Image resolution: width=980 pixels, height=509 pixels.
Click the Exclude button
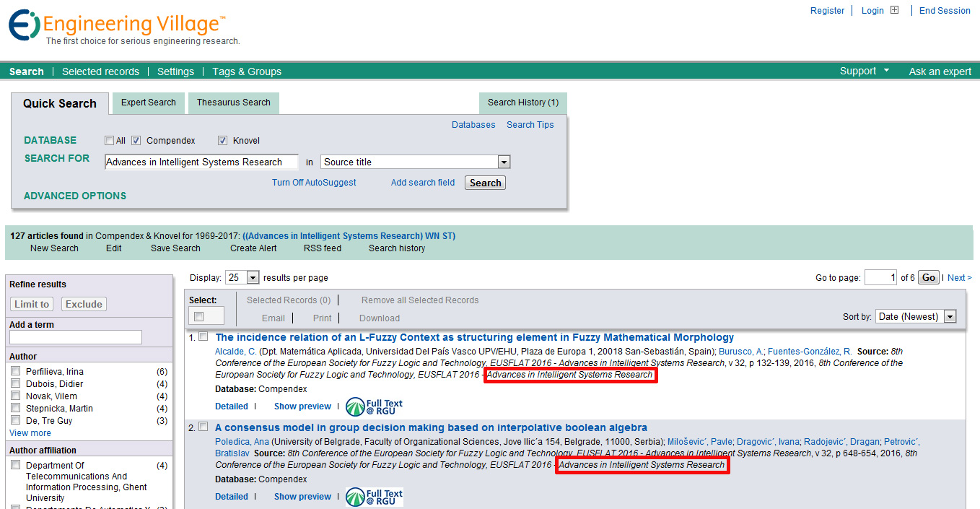tap(84, 304)
